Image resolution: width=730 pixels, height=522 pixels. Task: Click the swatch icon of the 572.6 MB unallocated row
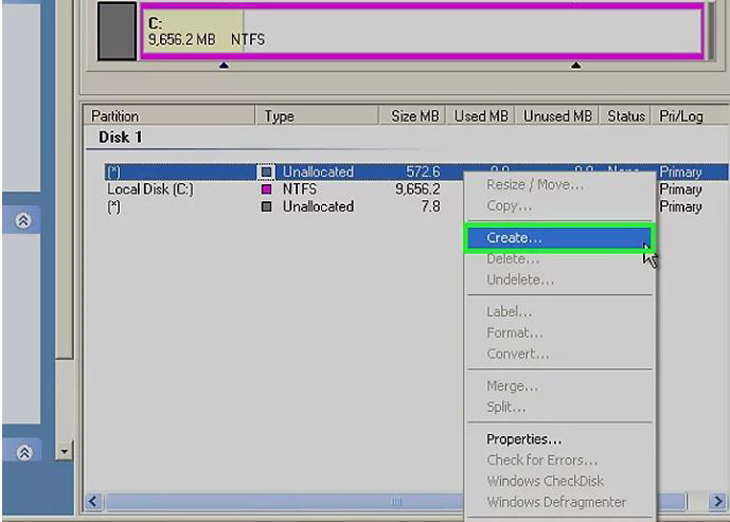point(266,172)
